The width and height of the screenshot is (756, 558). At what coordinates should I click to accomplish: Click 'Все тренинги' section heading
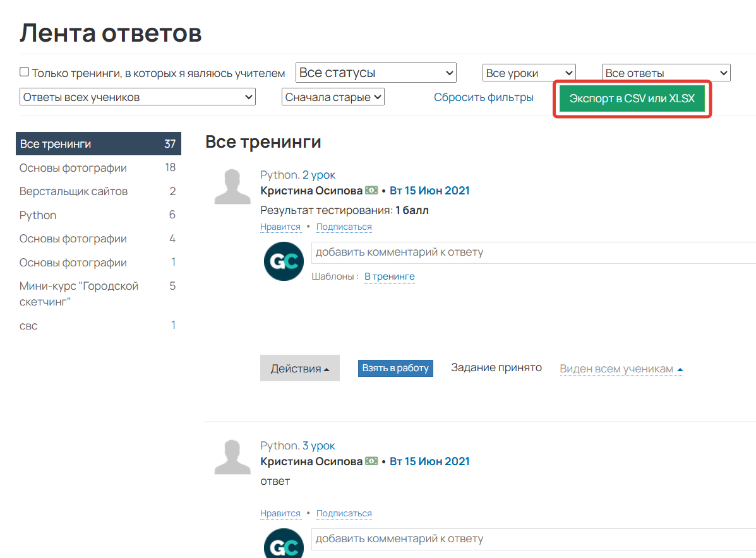click(x=263, y=142)
